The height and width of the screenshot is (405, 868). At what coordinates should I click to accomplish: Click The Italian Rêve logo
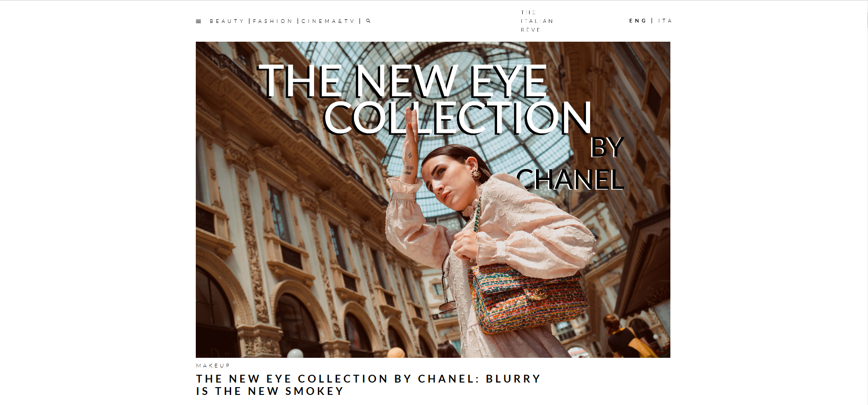[x=536, y=21]
